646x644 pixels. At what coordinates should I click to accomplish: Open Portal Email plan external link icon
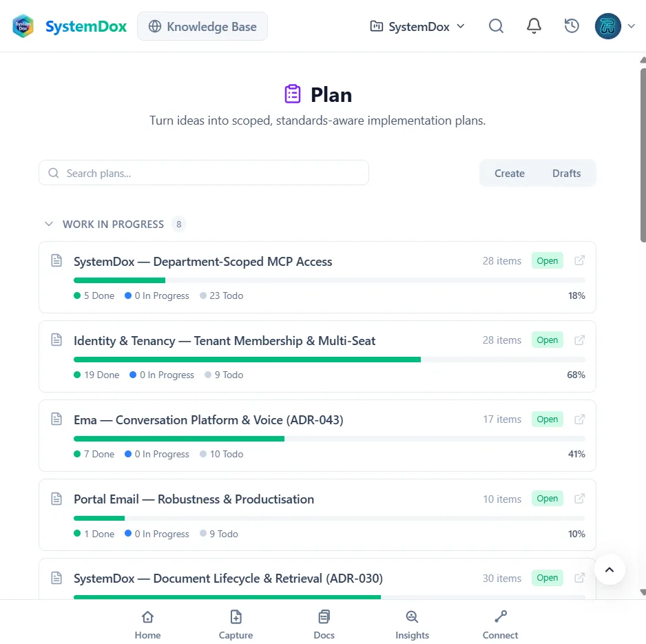coord(580,499)
